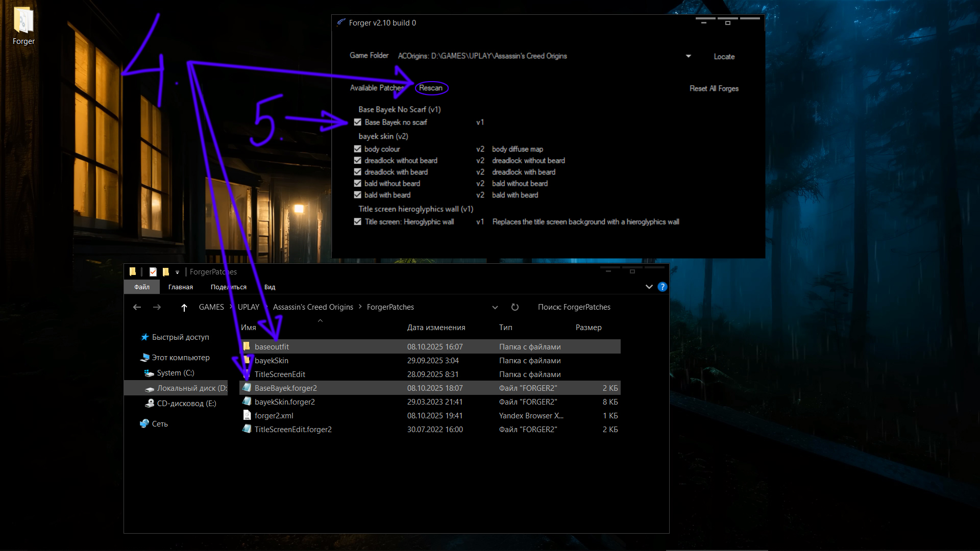Toggle the body colour checkbox

pyautogui.click(x=358, y=149)
